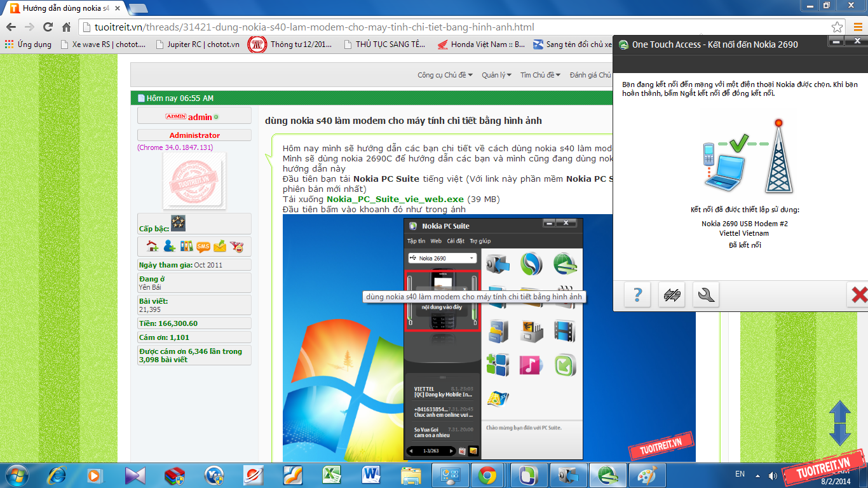Screen dimensions: 868x488
Task: Open the wrench settings in One Touch Access
Action: pos(705,295)
